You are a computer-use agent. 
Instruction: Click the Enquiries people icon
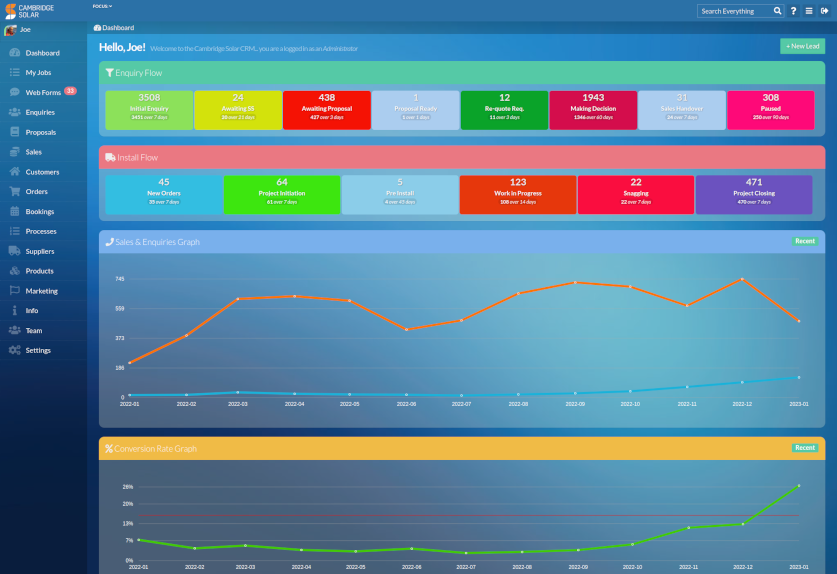pos(14,112)
